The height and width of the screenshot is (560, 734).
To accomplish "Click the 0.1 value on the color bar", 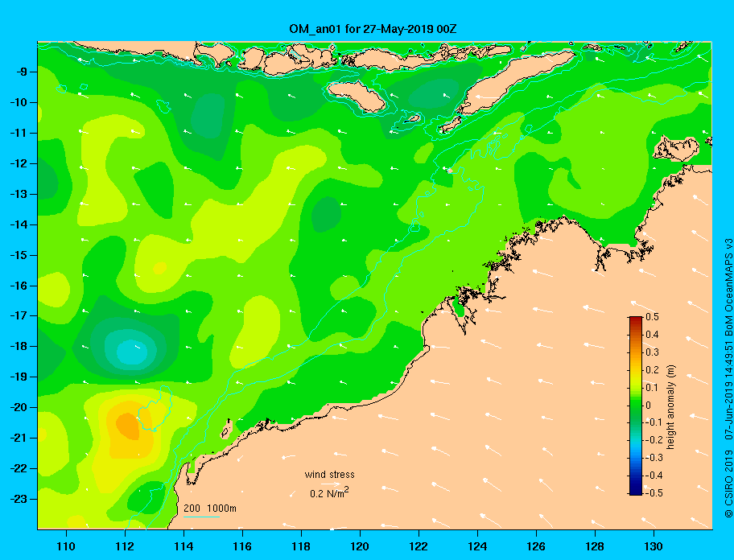I will pyautogui.click(x=652, y=388).
